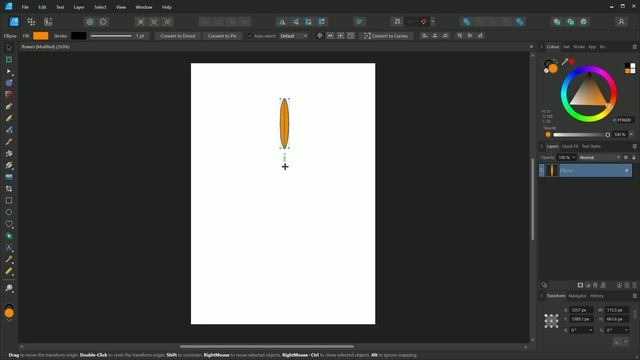Open the Transform panel options menu
The image size is (640, 360).
[x=634, y=296]
